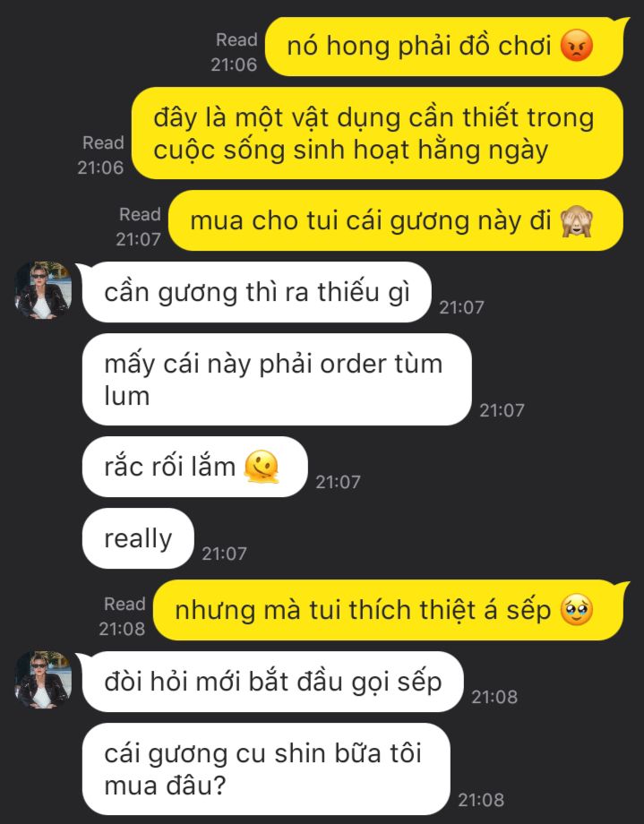The width and height of the screenshot is (644, 824).
Task: Select message 'nó hong phải đồ chơi'
Action: (444, 47)
